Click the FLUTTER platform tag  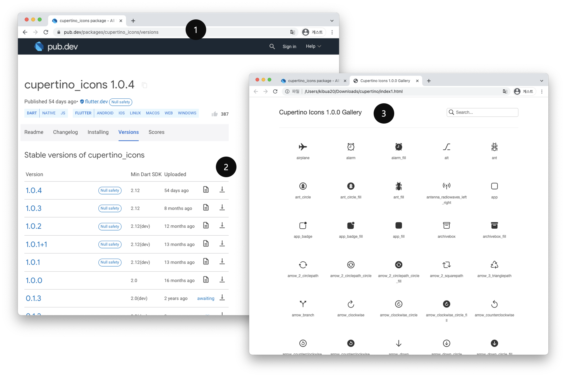(x=83, y=113)
